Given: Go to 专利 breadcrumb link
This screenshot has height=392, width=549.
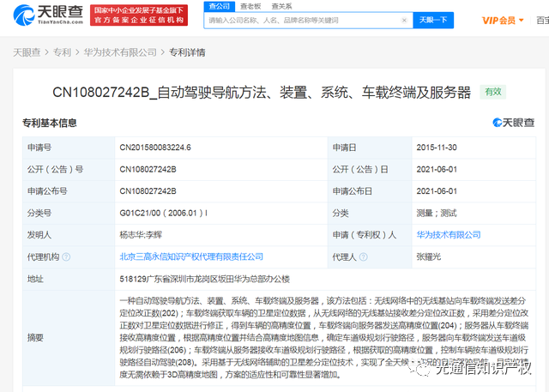Looking at the screenshot, I should tap(62, 52).
